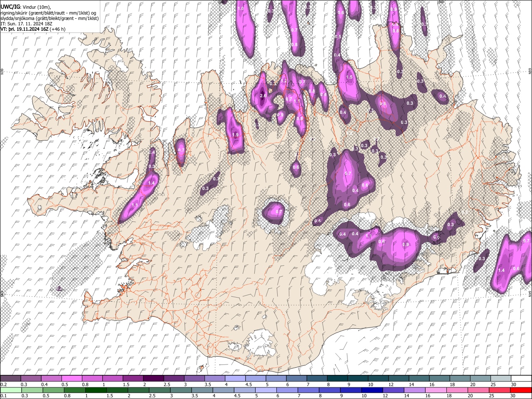Viewport: 532px width, 399px height.
Task: Pick the darkest green lower swatch at 1
Action: pos(96,390)
